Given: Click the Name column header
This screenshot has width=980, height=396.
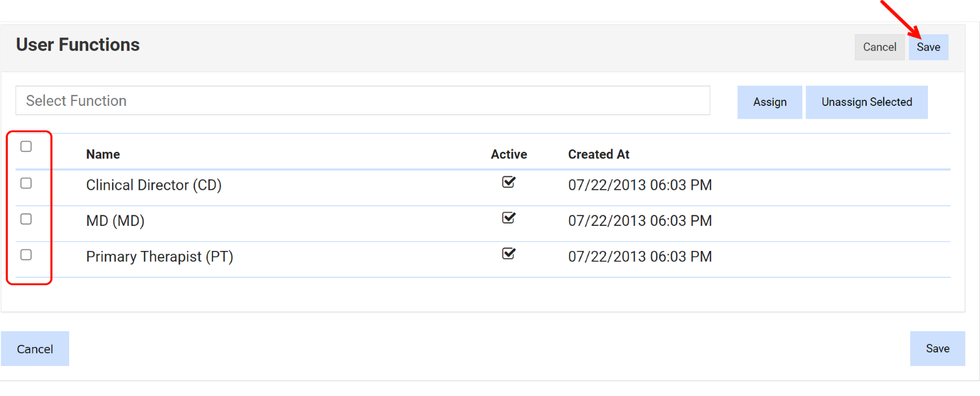Looking at the screenshot, I should [x=103, y=154].
